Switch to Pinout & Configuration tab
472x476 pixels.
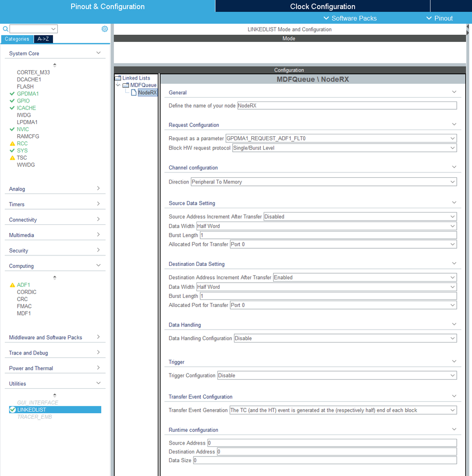108,6
